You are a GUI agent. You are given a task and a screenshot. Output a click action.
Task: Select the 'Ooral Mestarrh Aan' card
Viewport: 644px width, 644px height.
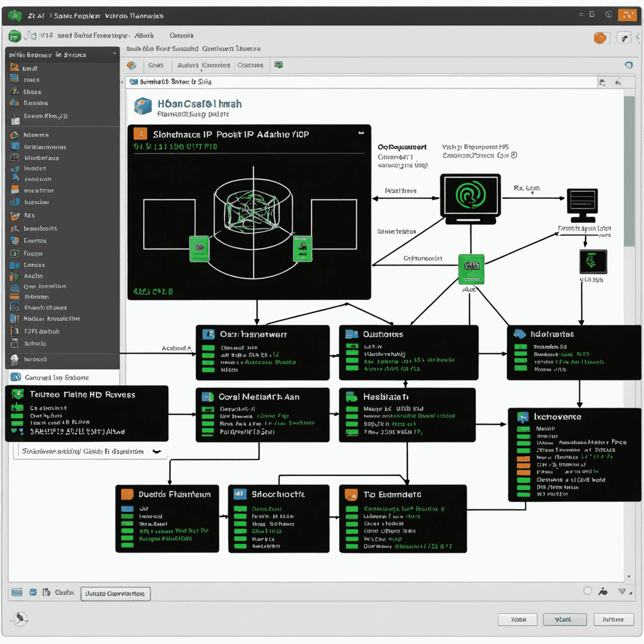(262, 415)
